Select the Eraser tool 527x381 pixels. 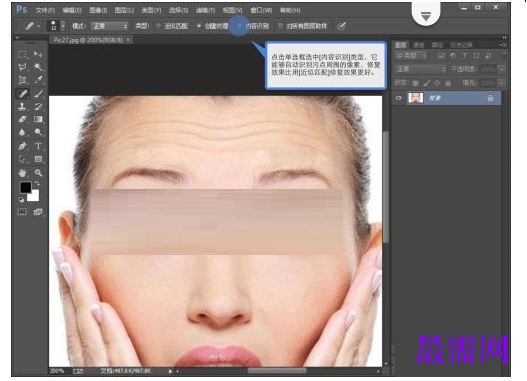[x=23, y=119]
